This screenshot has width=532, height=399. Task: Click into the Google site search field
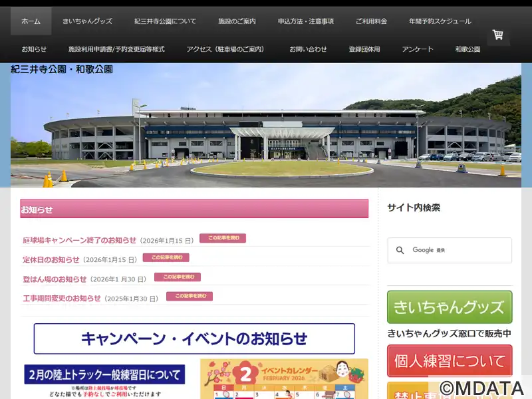point(459,251)
